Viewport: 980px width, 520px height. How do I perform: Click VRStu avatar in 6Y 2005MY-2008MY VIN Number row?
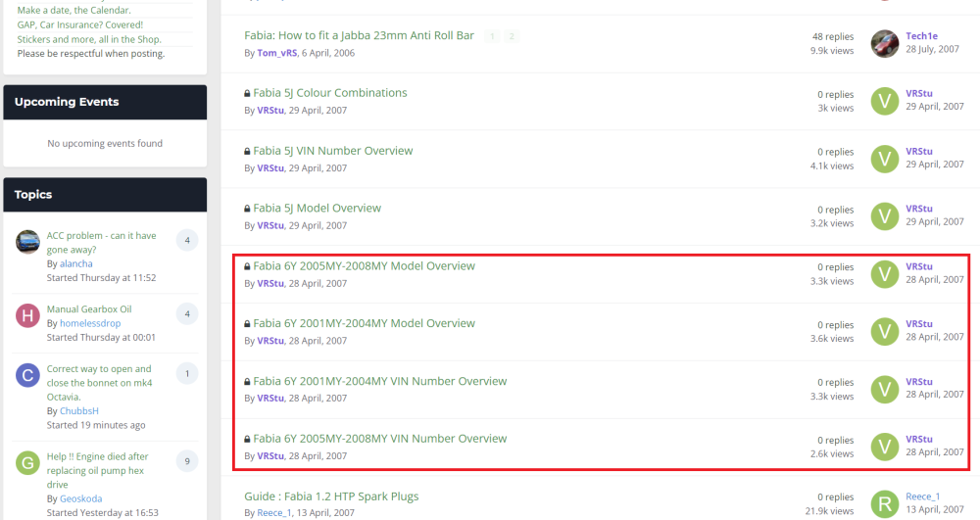click(x=884, y=447)
